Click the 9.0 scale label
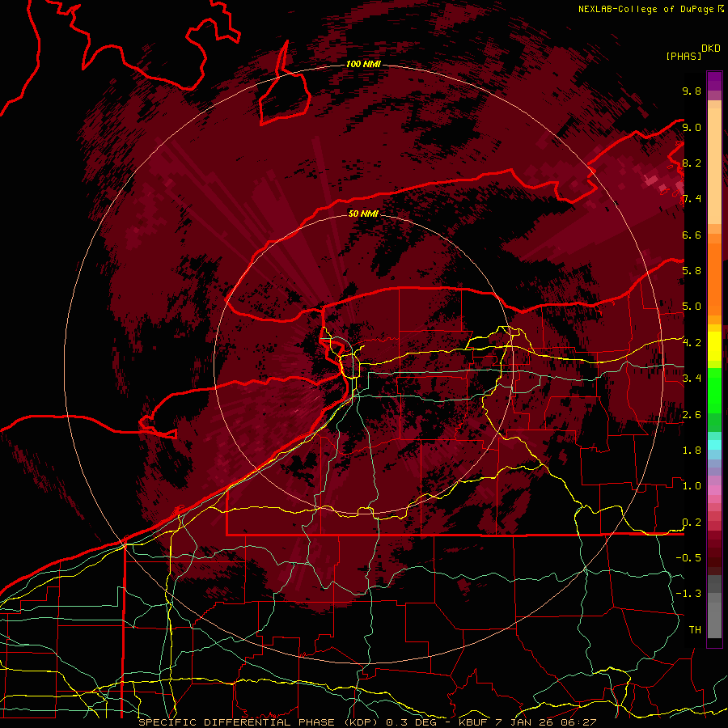Screen dimensions: 728x728 [x=692, y=127]
